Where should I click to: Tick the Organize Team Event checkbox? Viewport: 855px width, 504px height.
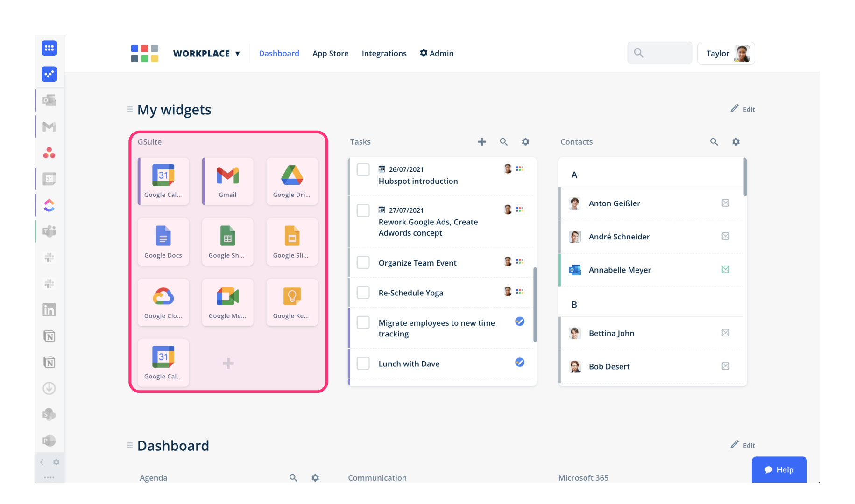pyautogui.click(x=363, y=262)
